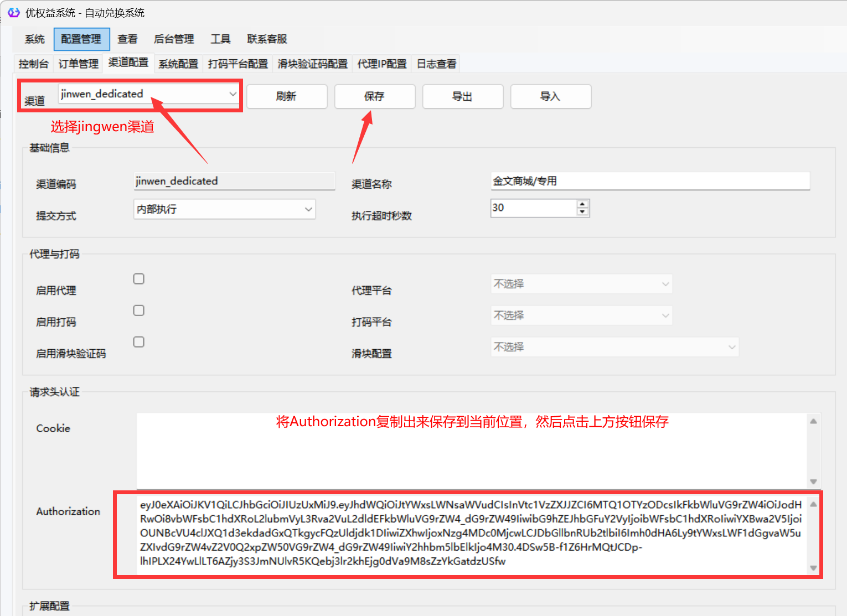Enable the 启用代理 checkbox
The width and height of the screenshot is (847, 616).
(139, 279)
